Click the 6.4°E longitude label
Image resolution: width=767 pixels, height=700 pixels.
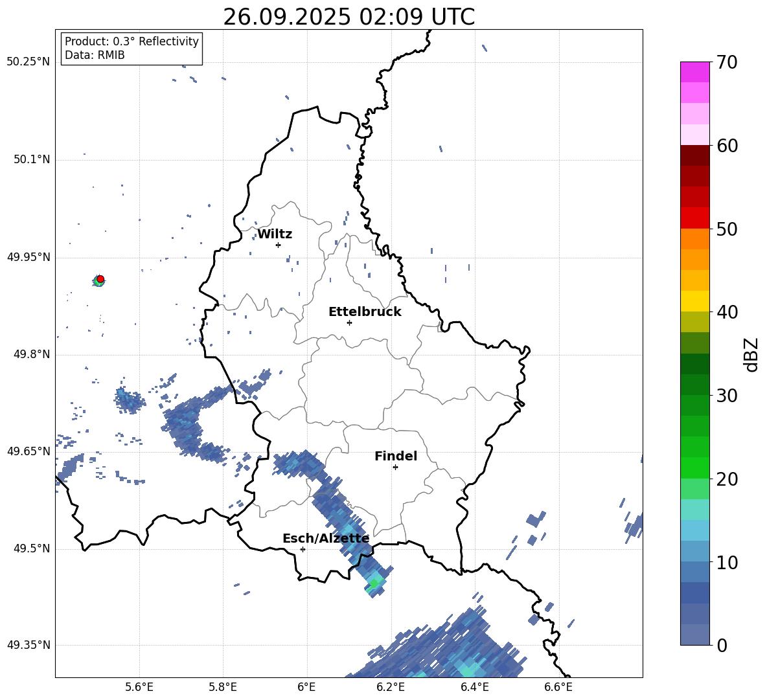tap(474, 687)
